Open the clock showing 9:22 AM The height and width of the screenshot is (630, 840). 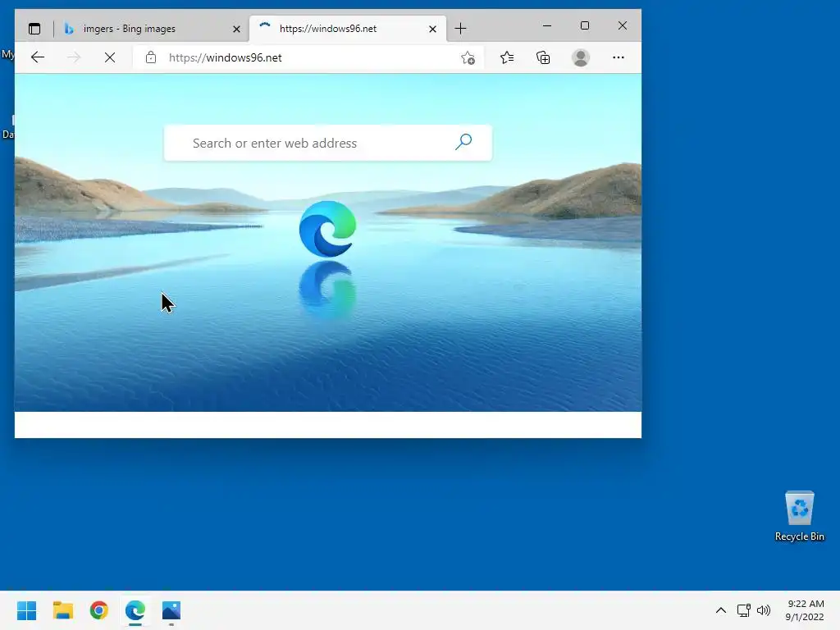click(805, 610)
